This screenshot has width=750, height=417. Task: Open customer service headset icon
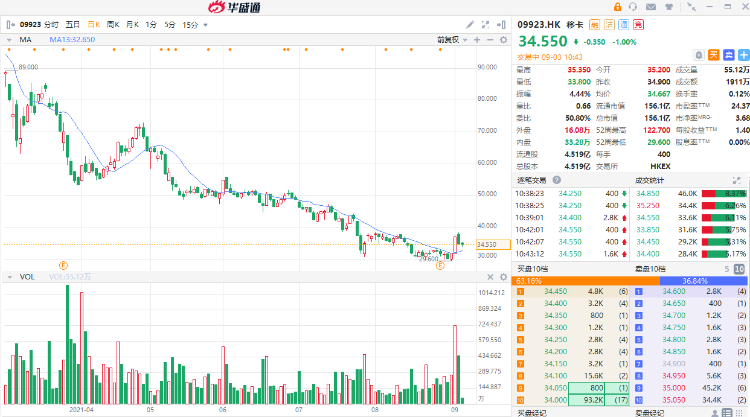(x=633, y=7)
